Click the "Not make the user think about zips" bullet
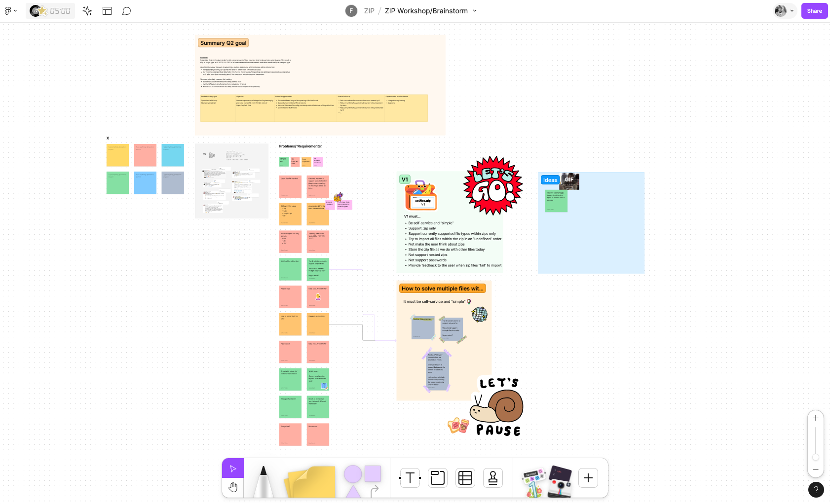 436,244
